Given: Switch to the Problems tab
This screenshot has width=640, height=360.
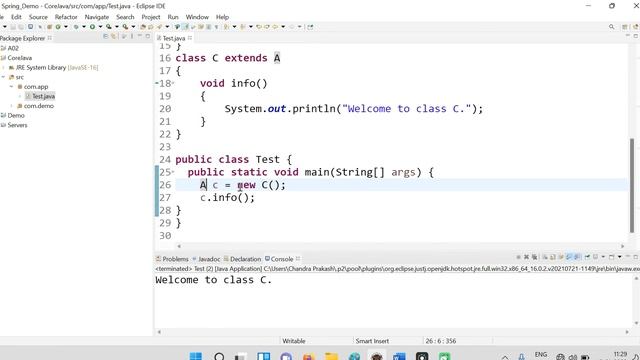Looking at the screenshot, I should [172, 259].
